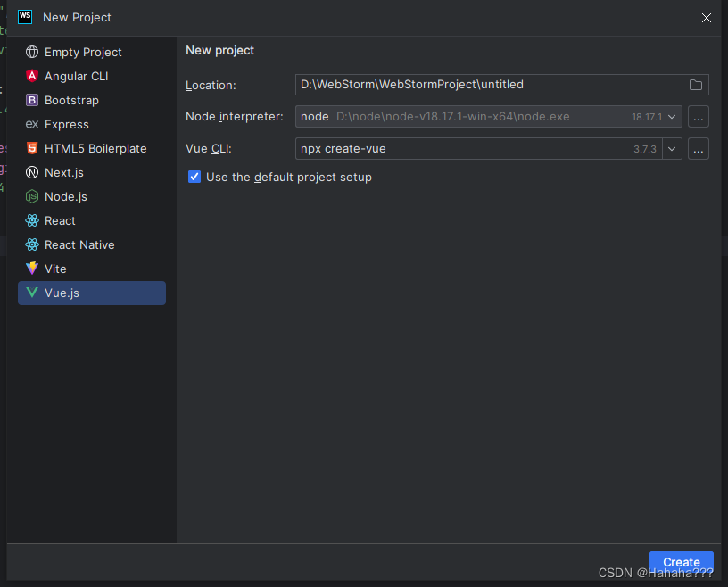Click the 'New project' heading

[220, 50]
